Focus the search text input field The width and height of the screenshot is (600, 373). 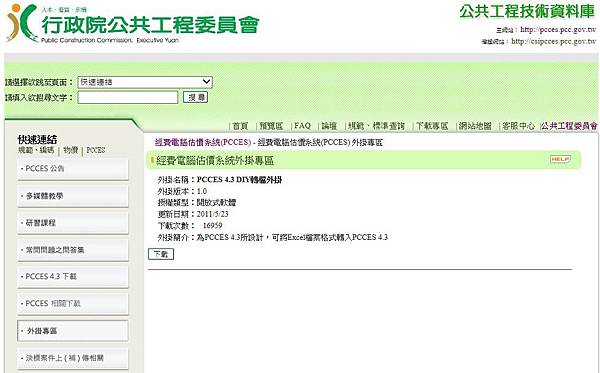128,97
